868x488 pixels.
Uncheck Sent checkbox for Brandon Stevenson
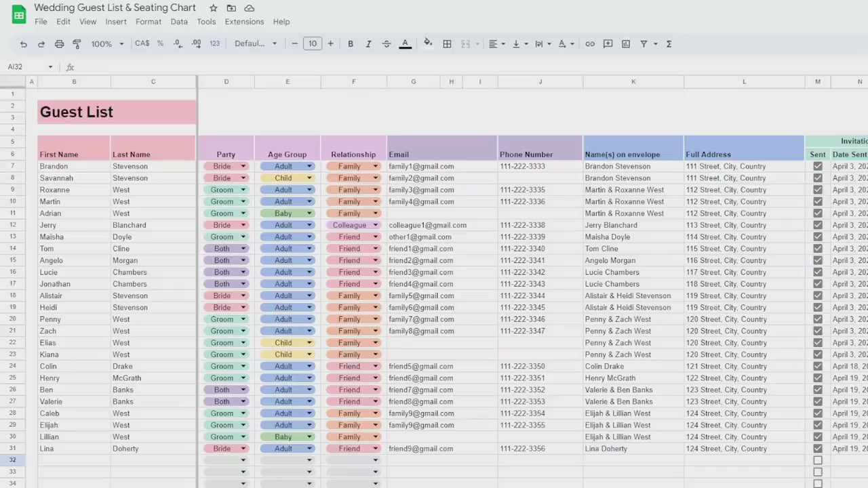[818, 166]
